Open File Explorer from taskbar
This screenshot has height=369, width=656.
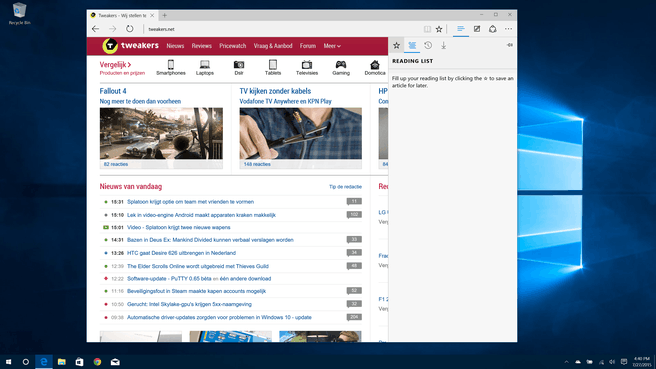(62, 362)
